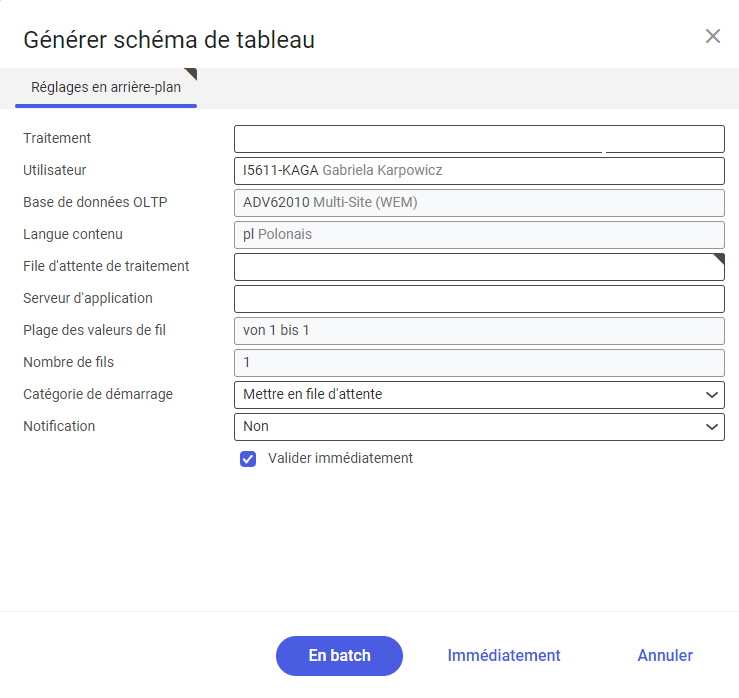Cancel with the Annuler button
The image size is (739, 698).
[665, 656]
